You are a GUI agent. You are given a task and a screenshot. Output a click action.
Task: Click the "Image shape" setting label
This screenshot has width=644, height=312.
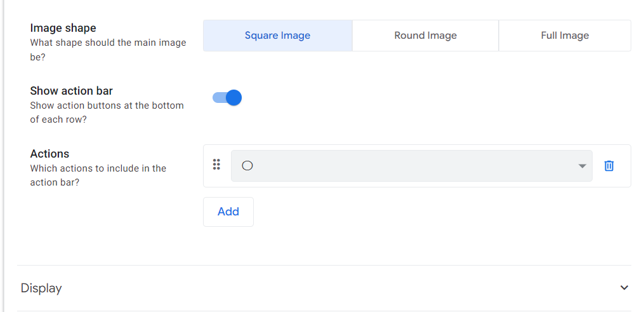coord(63,28)
